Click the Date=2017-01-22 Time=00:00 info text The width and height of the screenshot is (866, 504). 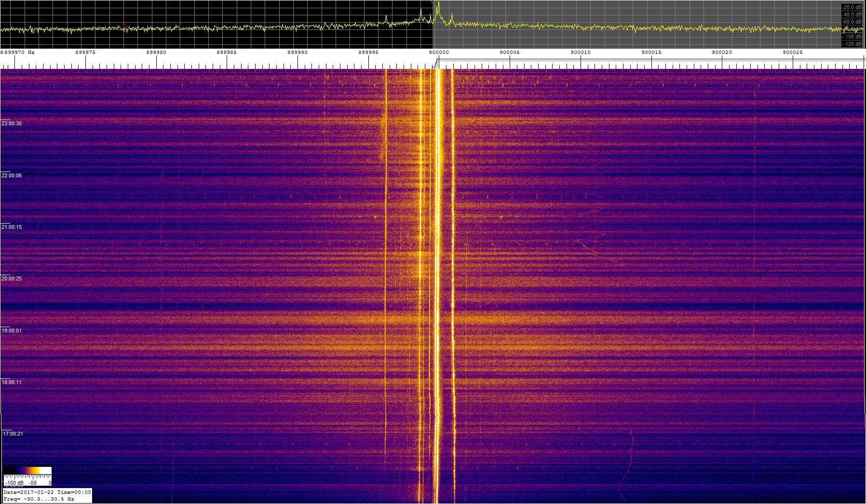[47, 492]
